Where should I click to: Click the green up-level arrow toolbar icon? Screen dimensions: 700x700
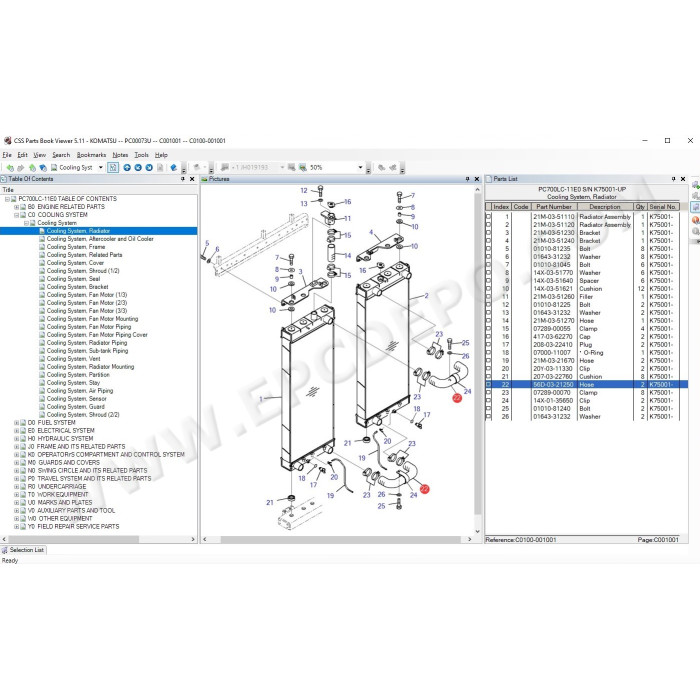point(32,168)
